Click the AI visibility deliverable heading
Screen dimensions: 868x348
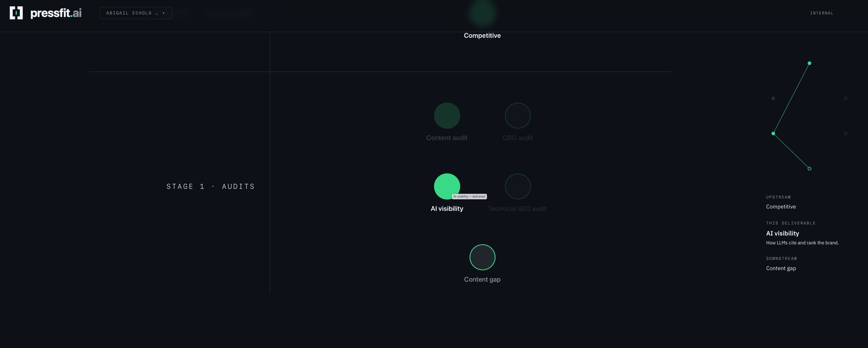[783, 233]
